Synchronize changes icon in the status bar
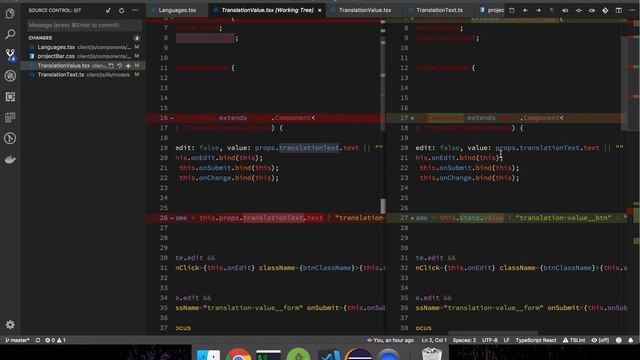Screen dimensions: 640x360 (x=38, y=340)
